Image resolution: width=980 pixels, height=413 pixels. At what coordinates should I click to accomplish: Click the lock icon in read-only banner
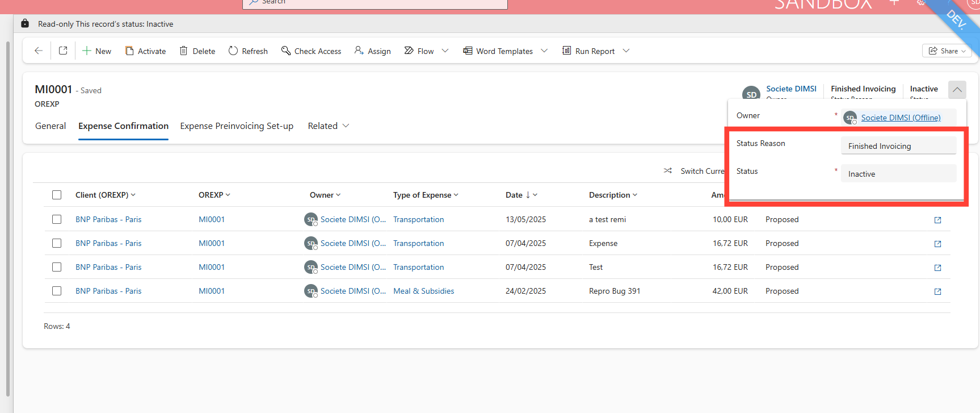[25, 23]
